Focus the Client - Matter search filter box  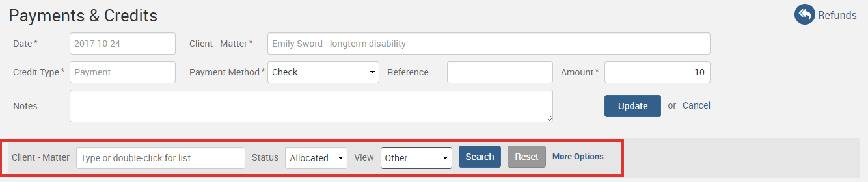(x=160, y=158)
